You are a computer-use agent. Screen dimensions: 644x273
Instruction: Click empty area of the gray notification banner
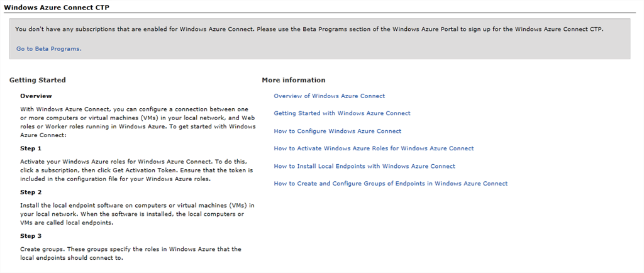(377, 48)
